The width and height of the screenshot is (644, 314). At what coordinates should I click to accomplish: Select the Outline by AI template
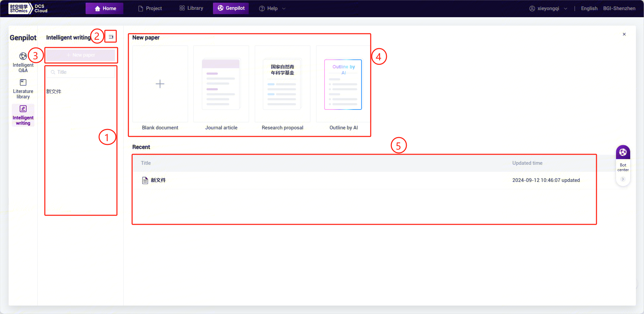tap(343, 84)
